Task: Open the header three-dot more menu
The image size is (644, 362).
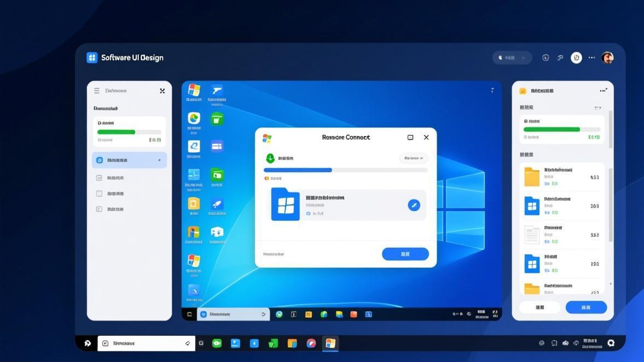Action: (x=591, y=58)
